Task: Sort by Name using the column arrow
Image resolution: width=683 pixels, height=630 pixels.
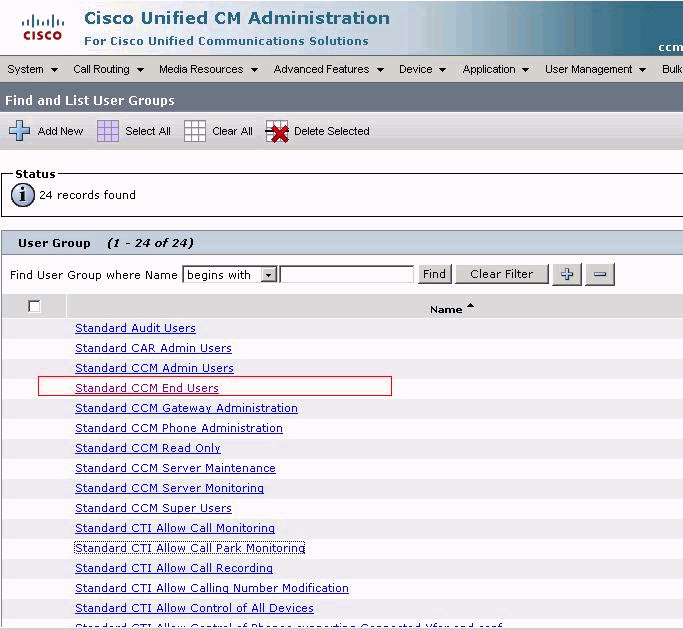Action: (470, 306)
